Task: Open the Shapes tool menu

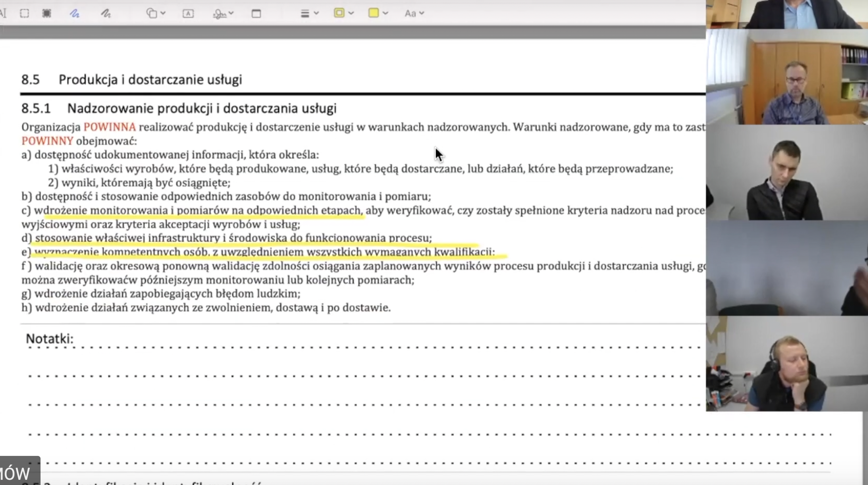Action: [156, 14]
